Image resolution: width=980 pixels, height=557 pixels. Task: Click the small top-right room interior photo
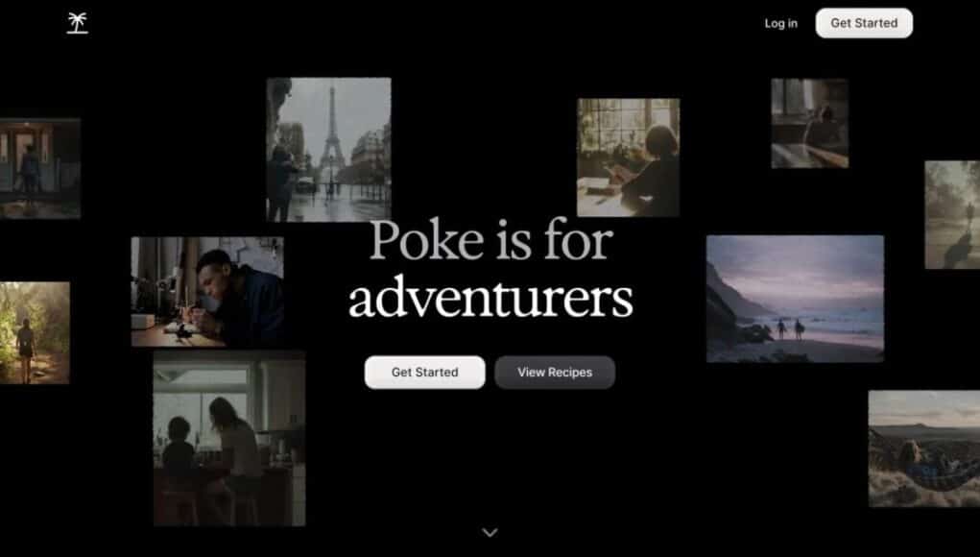click(x=809, y=123)
